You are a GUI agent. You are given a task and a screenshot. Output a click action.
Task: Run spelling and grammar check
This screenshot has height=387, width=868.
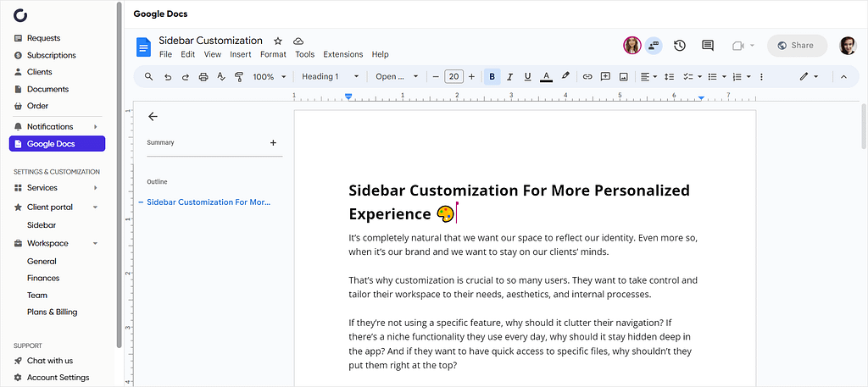point(221,77)
